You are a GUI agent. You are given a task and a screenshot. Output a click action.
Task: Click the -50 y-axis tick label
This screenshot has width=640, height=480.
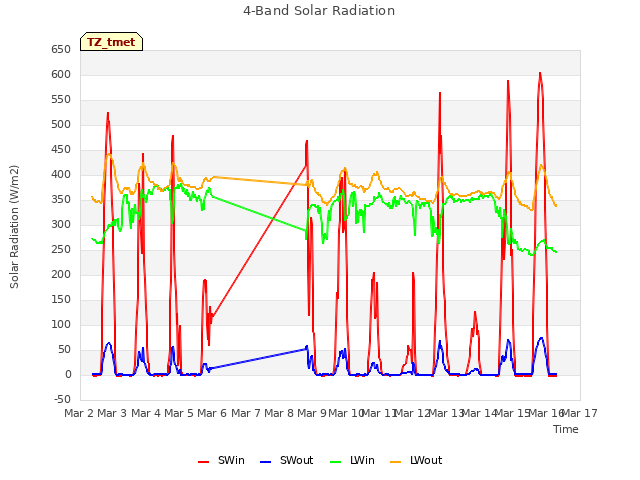coord(62,399)
